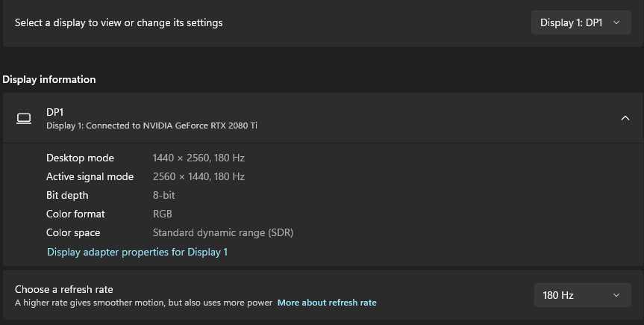Click the Bit depth label
This screenshot has height=325, width=644.
pos(67,195)
